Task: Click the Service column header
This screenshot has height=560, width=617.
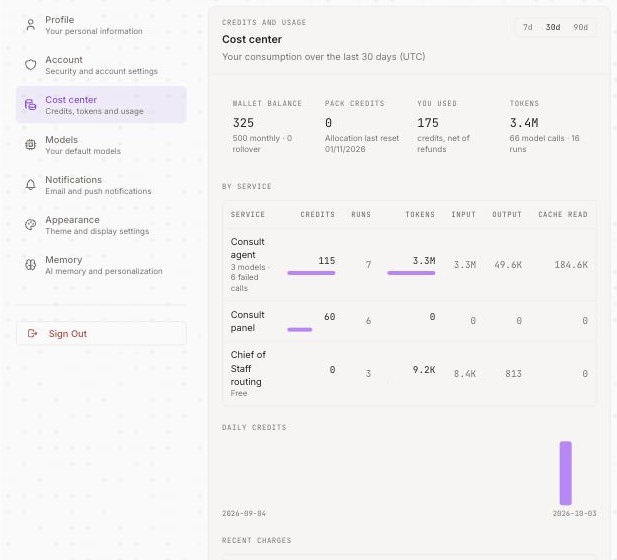Action: pyautogui.click(x=248, y=214)
